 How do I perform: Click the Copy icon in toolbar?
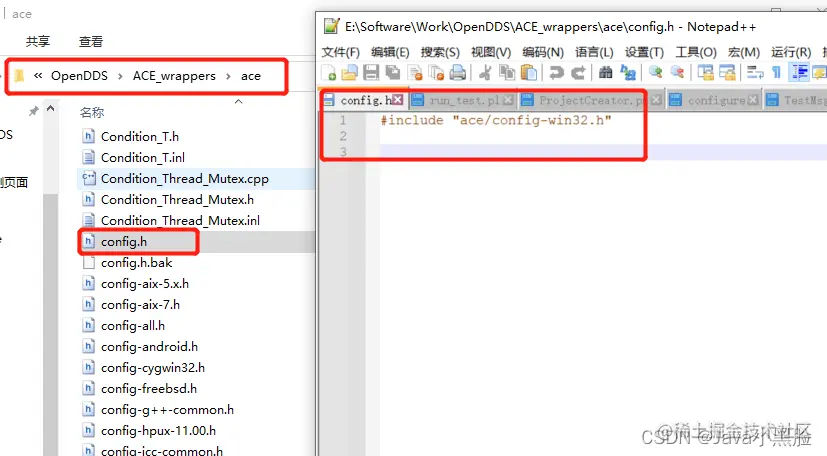tap(507, 72)
